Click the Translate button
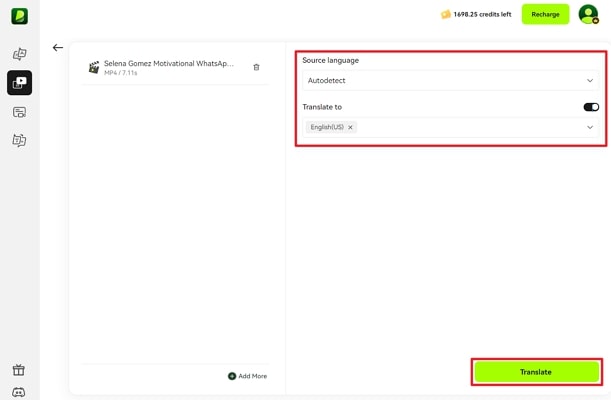 [x=537, y=372]
